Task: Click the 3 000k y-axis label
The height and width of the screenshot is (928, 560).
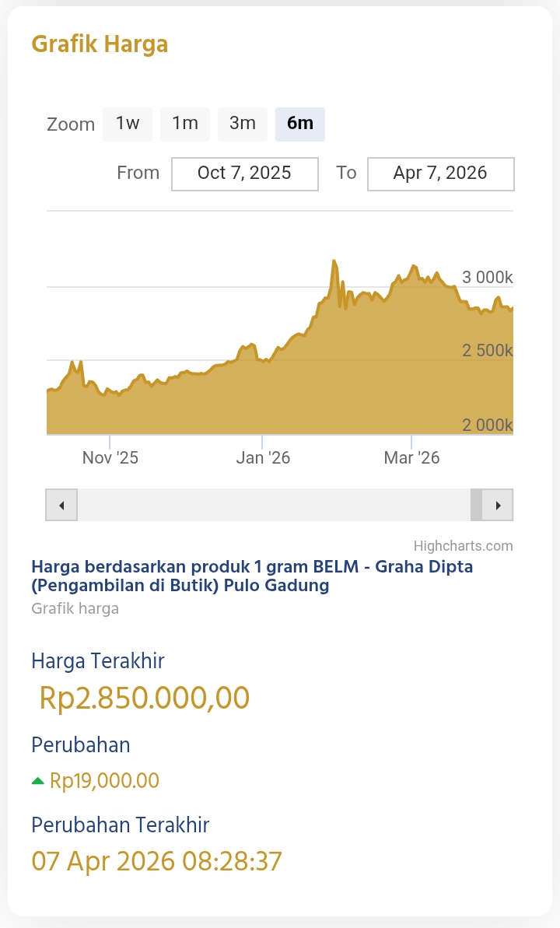Action: (x=487, y=278)
